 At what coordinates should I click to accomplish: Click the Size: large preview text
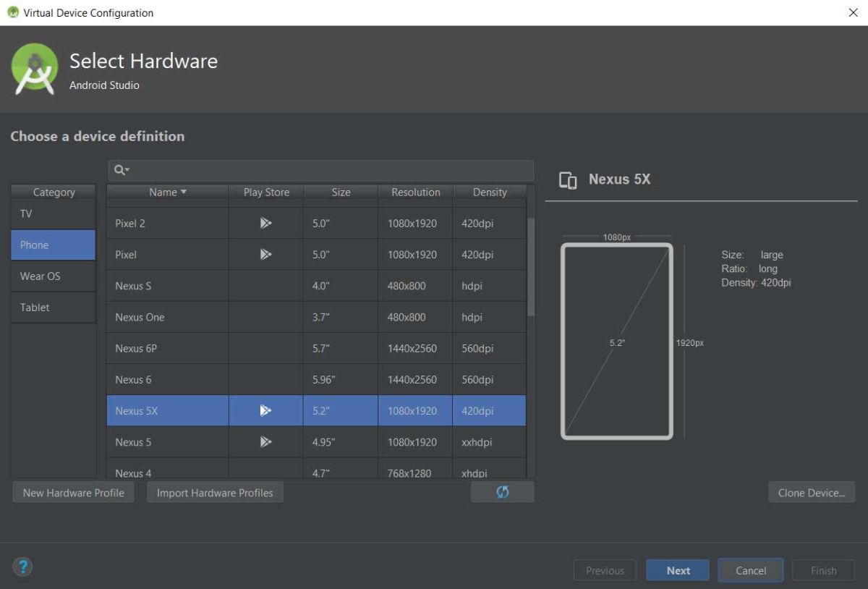[752, 255]
